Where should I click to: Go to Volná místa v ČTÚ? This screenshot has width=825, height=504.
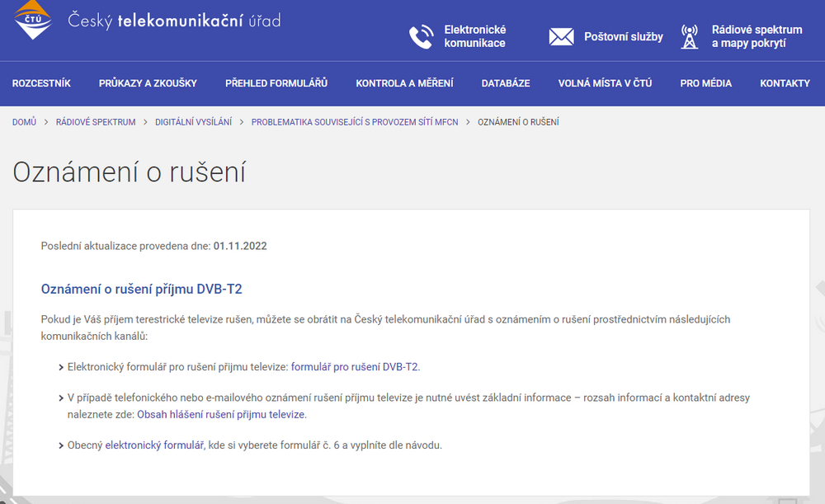tap(605, 83)
